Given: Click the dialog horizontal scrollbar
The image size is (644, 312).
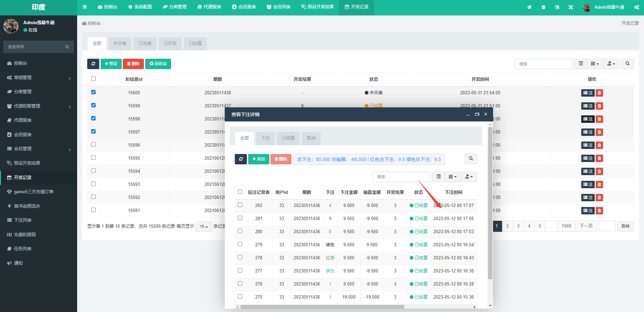Looking at the screenshot, I should 322,307.
